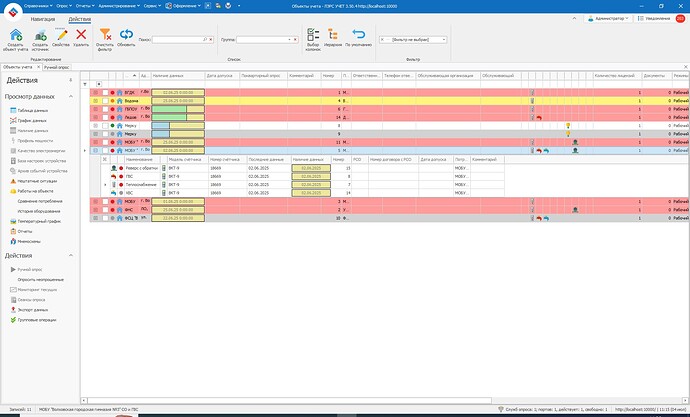This screenshot has width=690, height=417.
Task: Click Опросить неопрошенные in the Действия list
Action: click(40, 280)
